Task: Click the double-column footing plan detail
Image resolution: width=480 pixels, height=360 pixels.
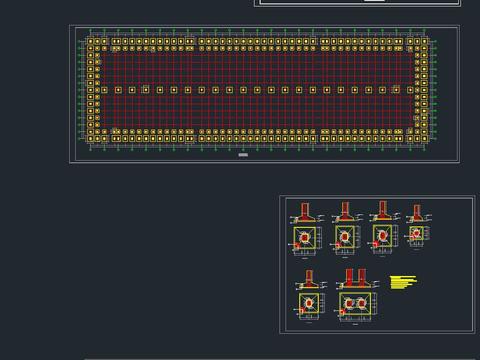Action: coord(355,304)
